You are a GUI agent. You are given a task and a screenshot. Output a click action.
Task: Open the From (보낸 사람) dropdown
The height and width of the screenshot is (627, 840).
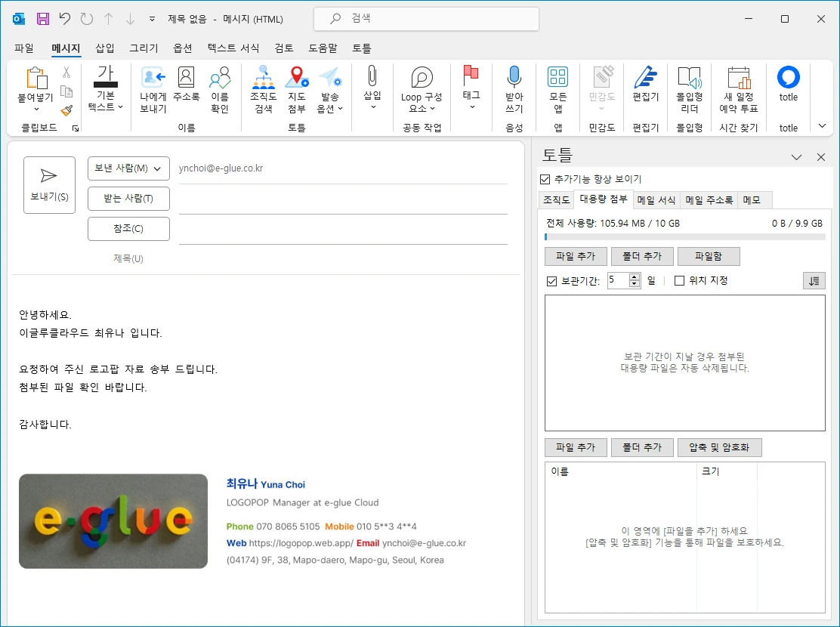click(128, 168)
